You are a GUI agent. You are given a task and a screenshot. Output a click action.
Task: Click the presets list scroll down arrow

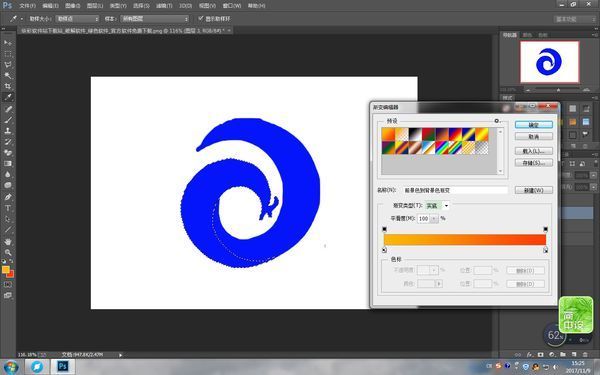pos(501,171)
